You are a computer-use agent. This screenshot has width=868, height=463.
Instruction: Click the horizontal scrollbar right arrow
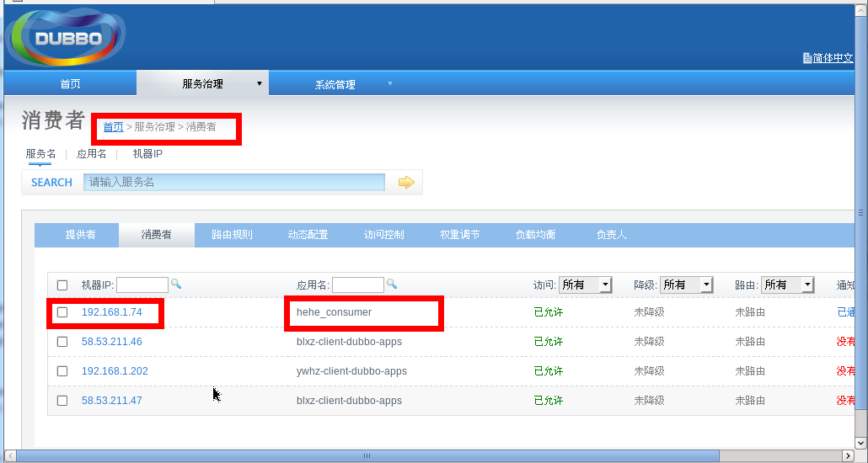tap(848, 455)
